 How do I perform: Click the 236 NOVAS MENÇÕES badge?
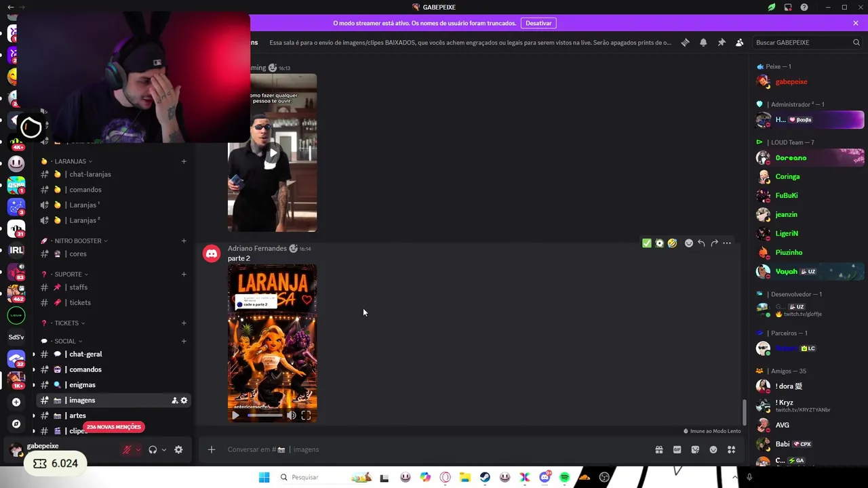(114, 427)
